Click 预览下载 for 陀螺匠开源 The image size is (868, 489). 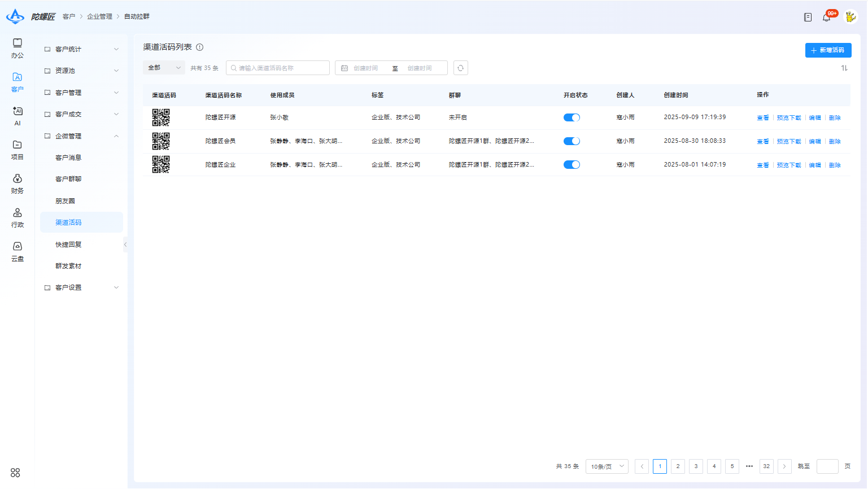click(x=789, y=117)
